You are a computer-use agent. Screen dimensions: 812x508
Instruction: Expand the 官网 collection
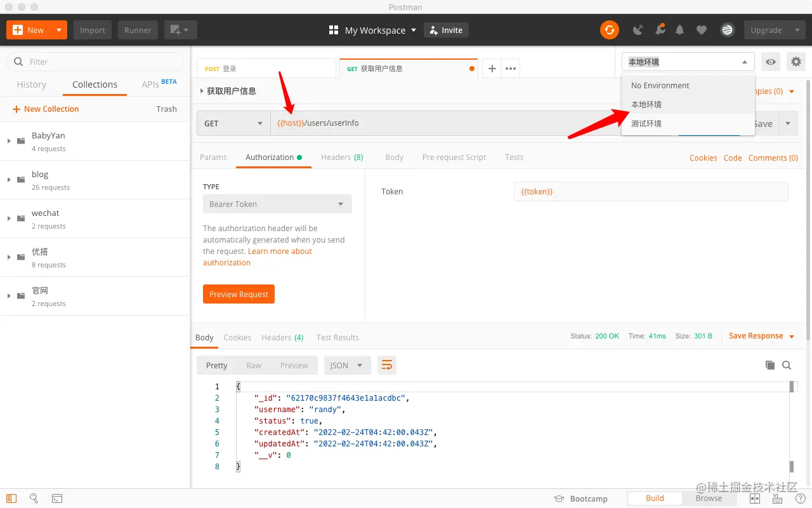tap(9, 296)
